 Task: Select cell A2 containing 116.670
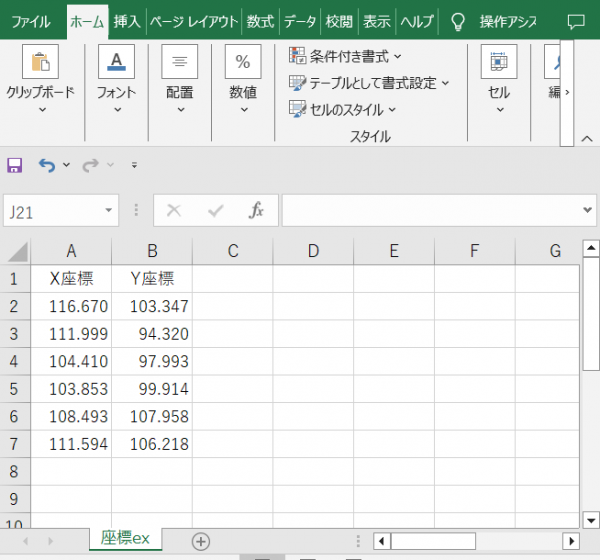pyautogui.click(x=71, y=306)
